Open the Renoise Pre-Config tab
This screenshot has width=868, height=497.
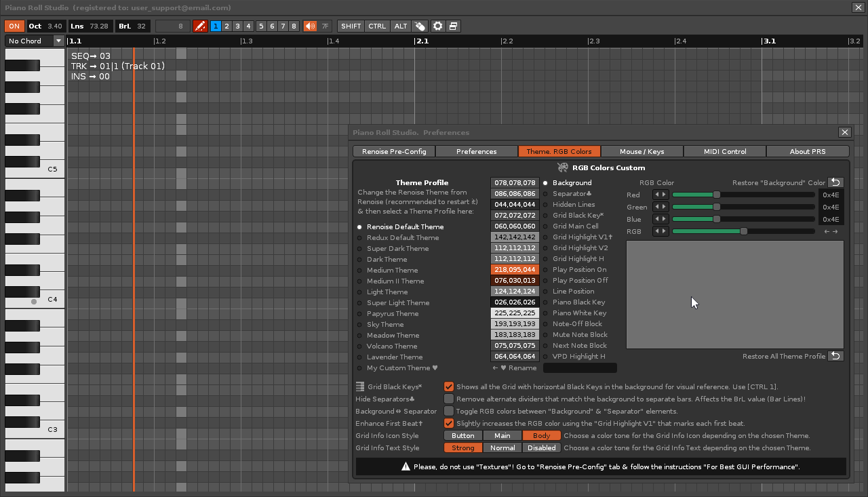394,151
